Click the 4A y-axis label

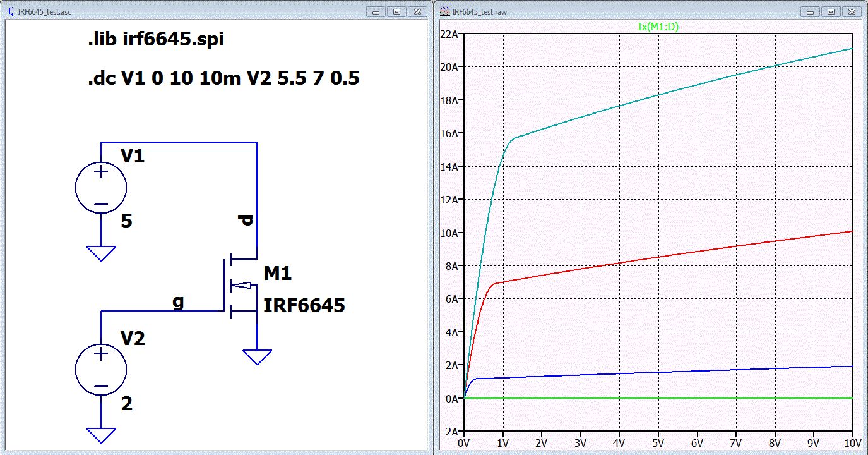(x=451, y=332)
